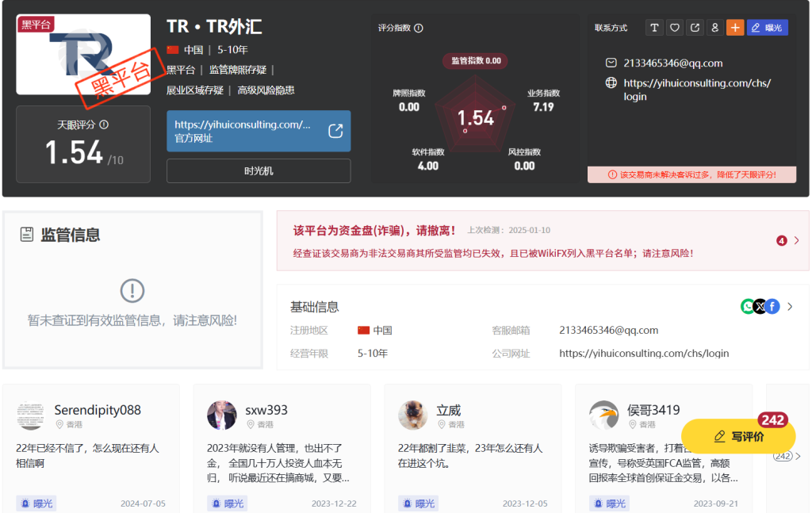
Task: Click the 展业区域存疑 tag
Action: (x=195, y=90)
